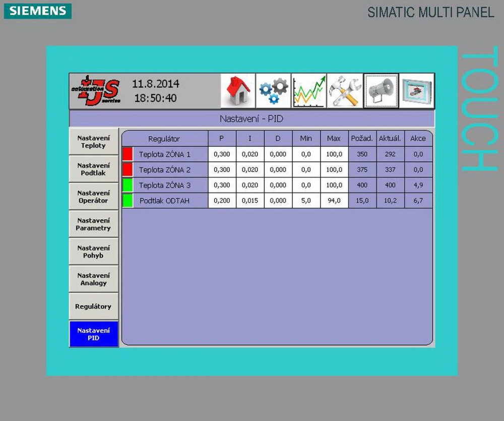Toggle red status indicator for Teplota ZÓNA 2
504x421 pixels.
coord(128,169)
